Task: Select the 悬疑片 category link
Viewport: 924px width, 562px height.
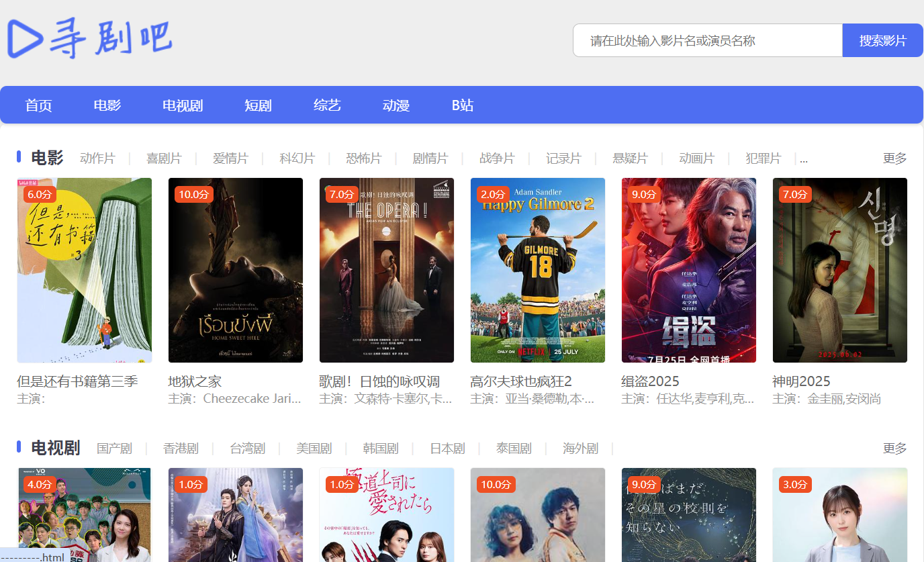Action: coord(630,158)
